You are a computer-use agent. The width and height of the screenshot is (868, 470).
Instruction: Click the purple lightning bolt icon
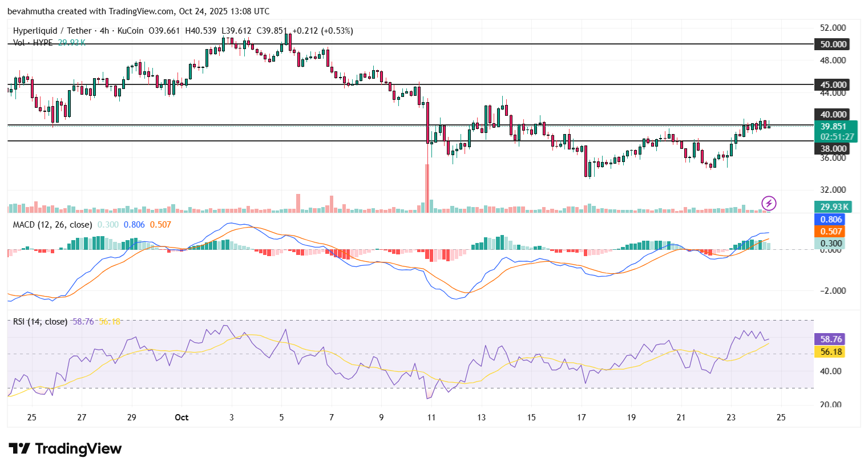769,203
